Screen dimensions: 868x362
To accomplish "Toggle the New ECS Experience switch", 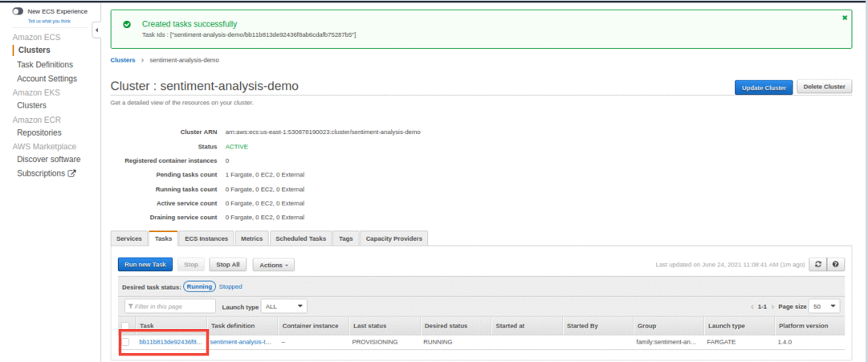I will click(x=18, y=11).
